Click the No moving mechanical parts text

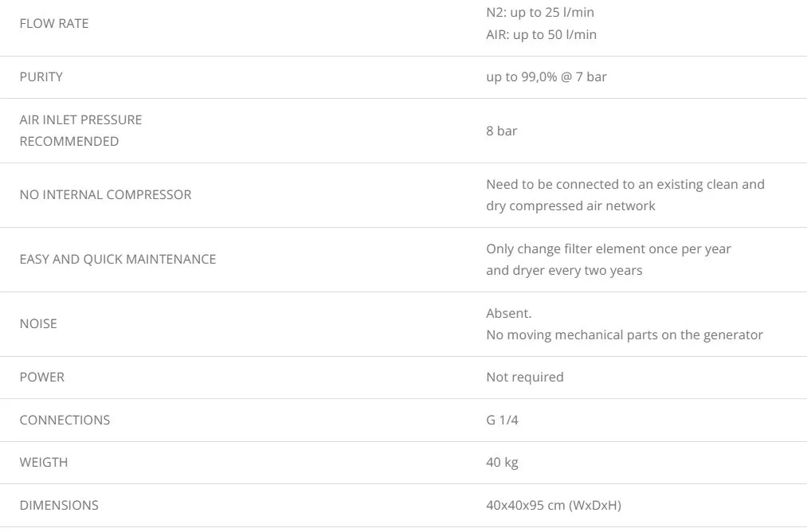[x=624, y=335]
